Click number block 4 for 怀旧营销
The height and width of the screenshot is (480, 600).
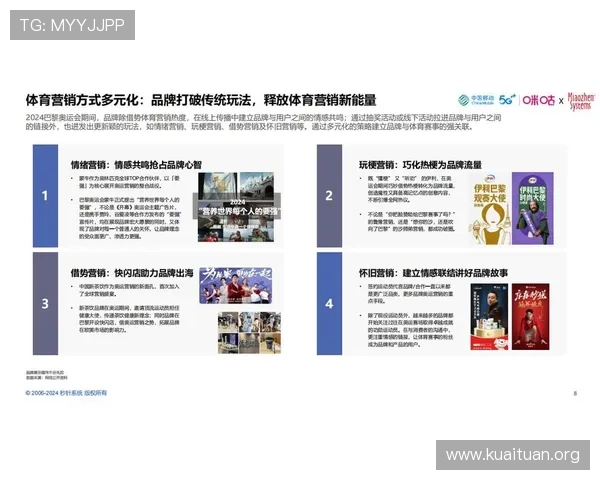329,304
